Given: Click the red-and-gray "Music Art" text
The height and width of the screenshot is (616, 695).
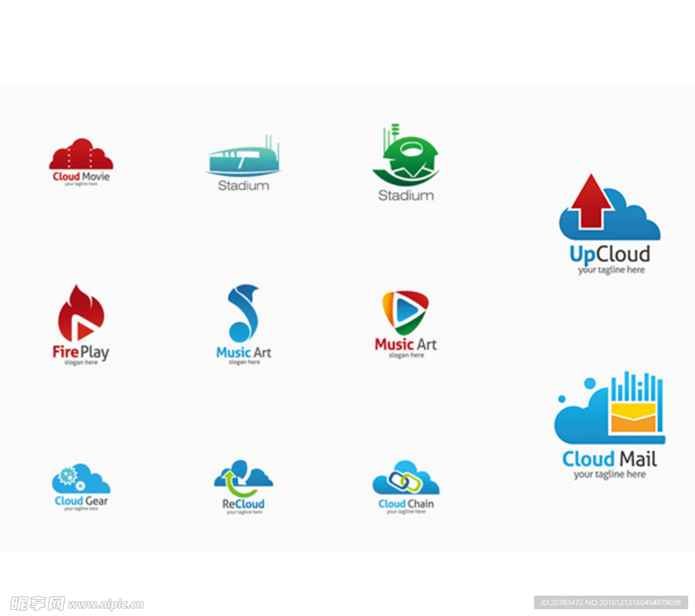Looking at the screenshot, I should click(405, 345).
